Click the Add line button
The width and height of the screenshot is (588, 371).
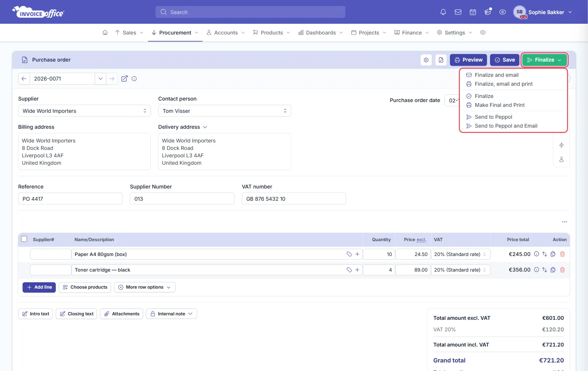(x=39, y=287)
